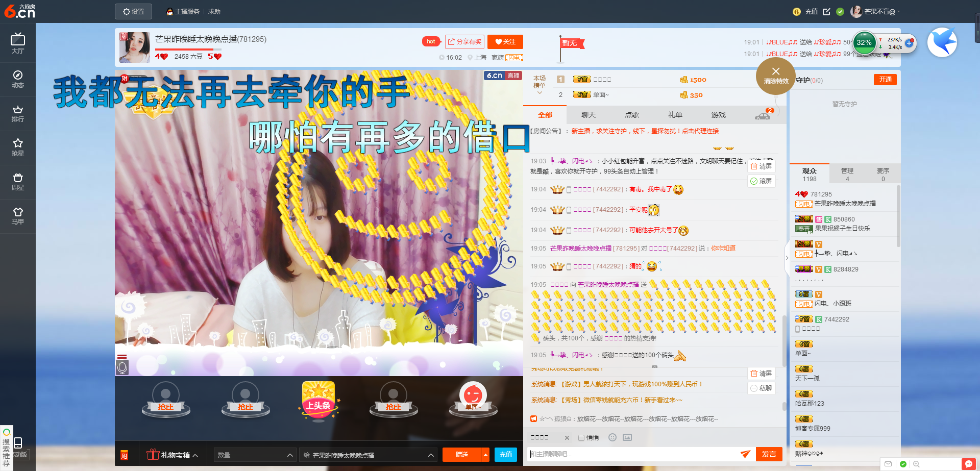Click the magnifier zoom icon at bottom right
Screen dimensions: 980x471
(916, 464)
